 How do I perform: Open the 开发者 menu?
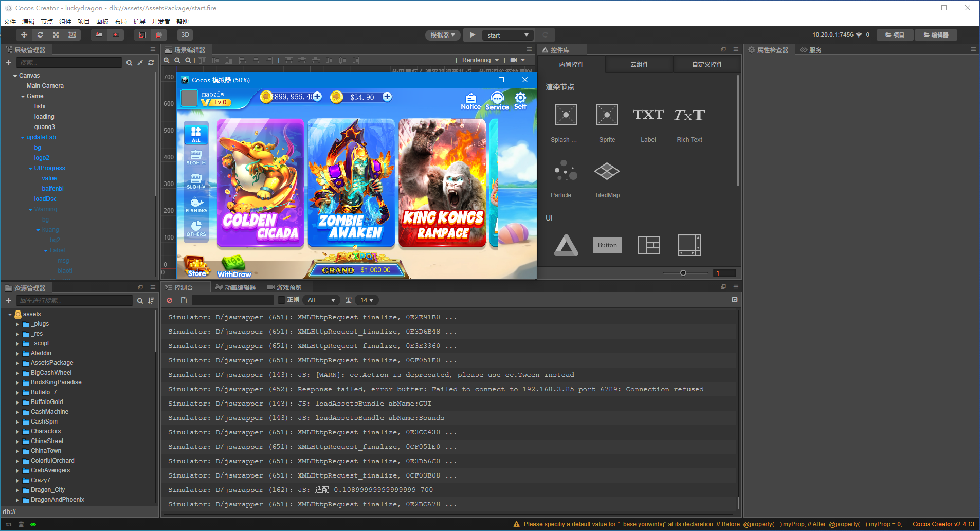[160, 21]
